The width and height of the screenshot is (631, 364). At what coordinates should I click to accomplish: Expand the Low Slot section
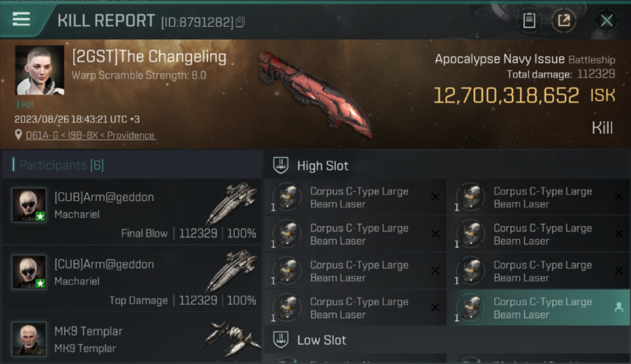coord(447,340)
